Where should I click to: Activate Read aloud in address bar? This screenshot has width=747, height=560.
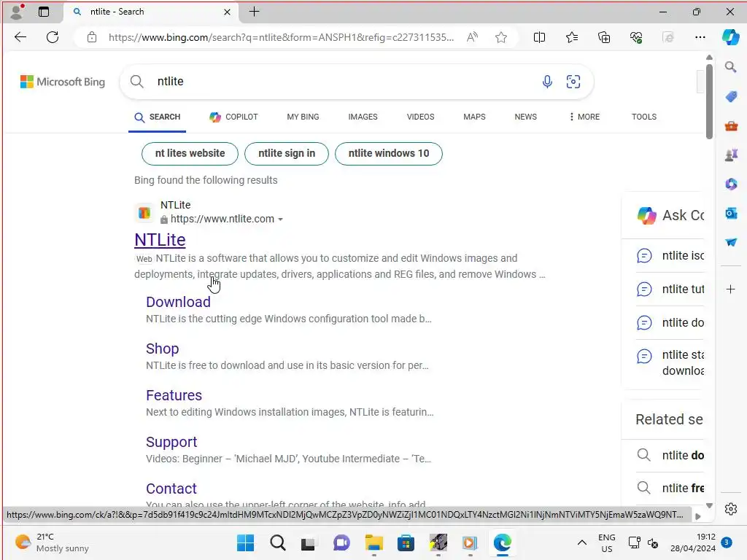pyautogui.click(x=472, y=37)
